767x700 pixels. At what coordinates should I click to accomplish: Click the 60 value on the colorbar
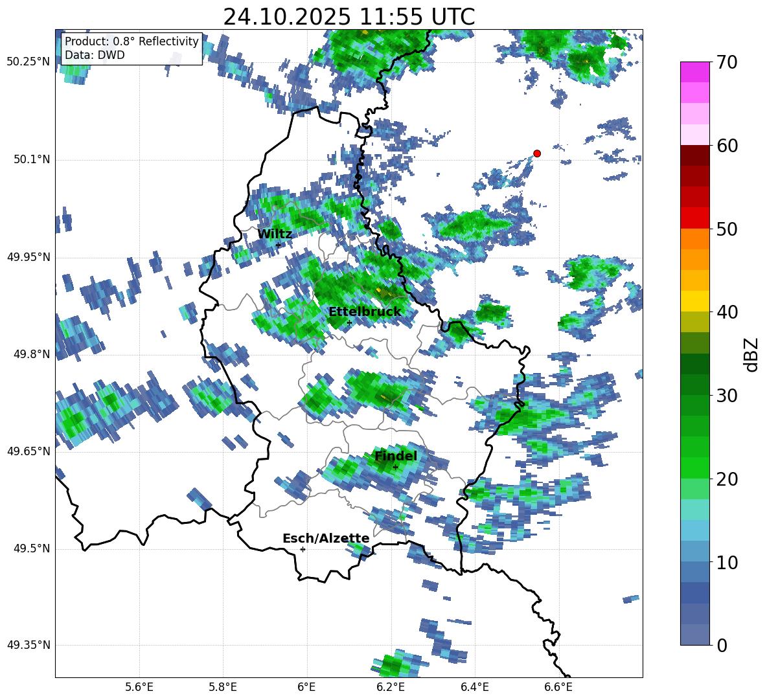pyautogui.click(x=726, y=146)
